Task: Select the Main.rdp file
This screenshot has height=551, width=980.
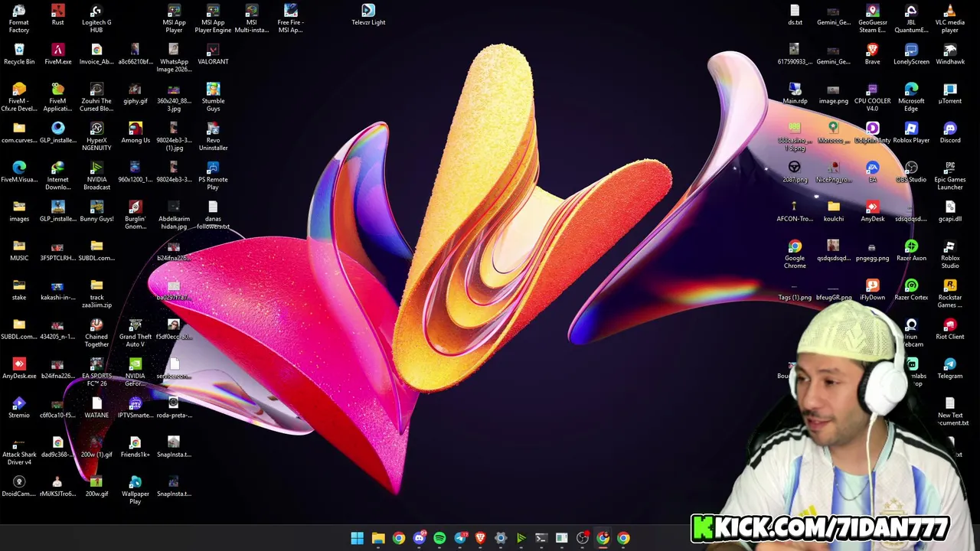Action: coord(795,93)
